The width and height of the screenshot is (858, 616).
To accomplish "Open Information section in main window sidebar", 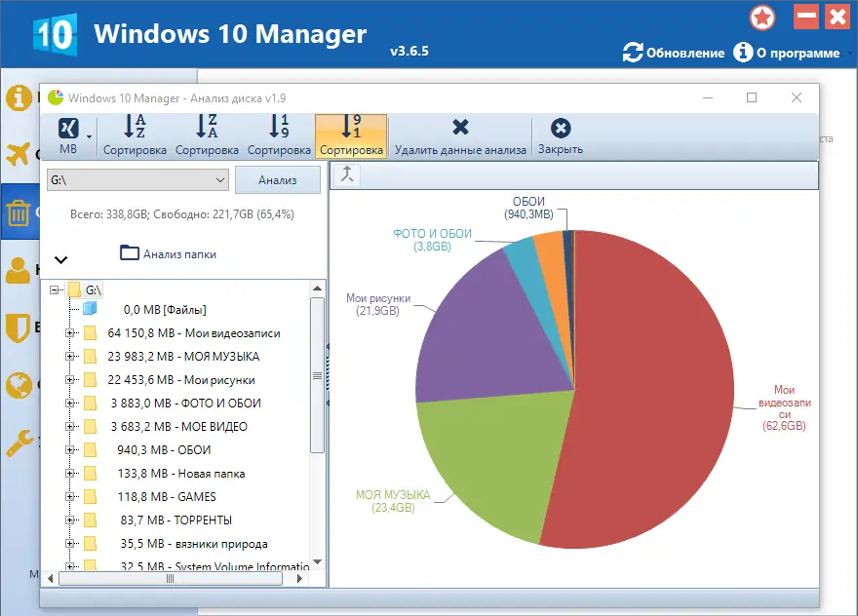I will [x=19, y=97].
